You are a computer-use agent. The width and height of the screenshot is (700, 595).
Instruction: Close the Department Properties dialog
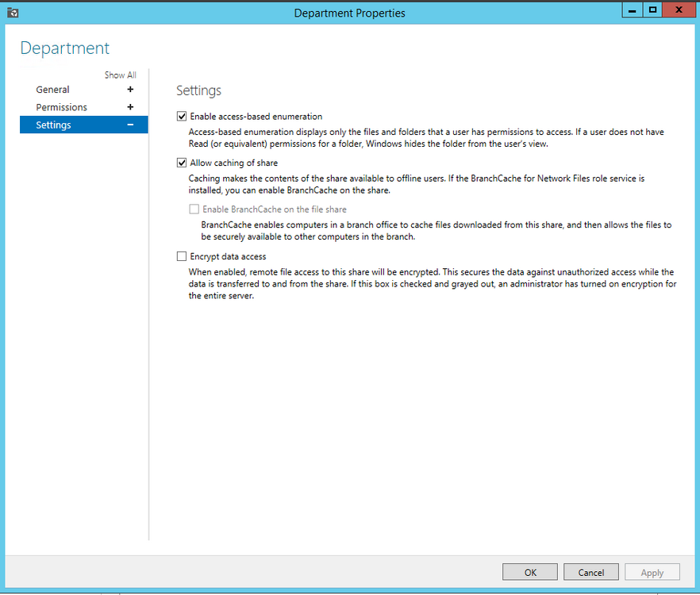(x=679, y=10)
